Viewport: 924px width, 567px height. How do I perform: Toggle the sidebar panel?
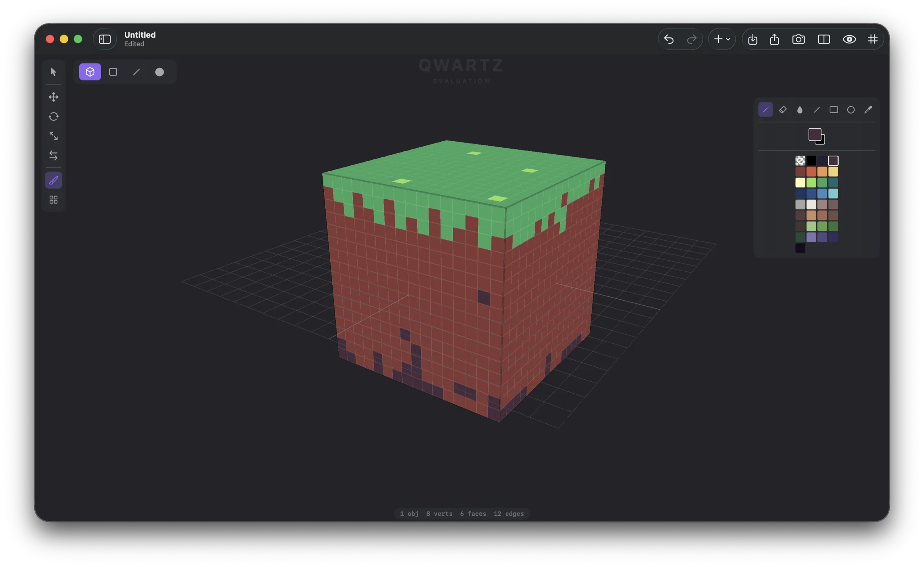click(105, 39)
